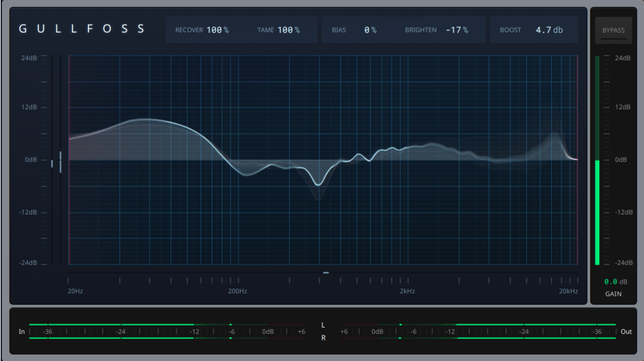Click the 2kHz axis label
The height and width of the screenshot is (361, 644).
coord(407,291)
